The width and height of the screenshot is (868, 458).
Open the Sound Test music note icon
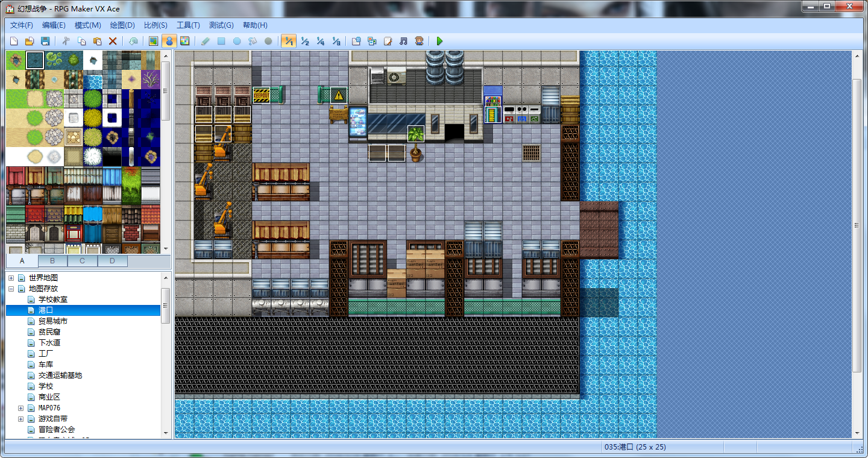coord(403,41)
